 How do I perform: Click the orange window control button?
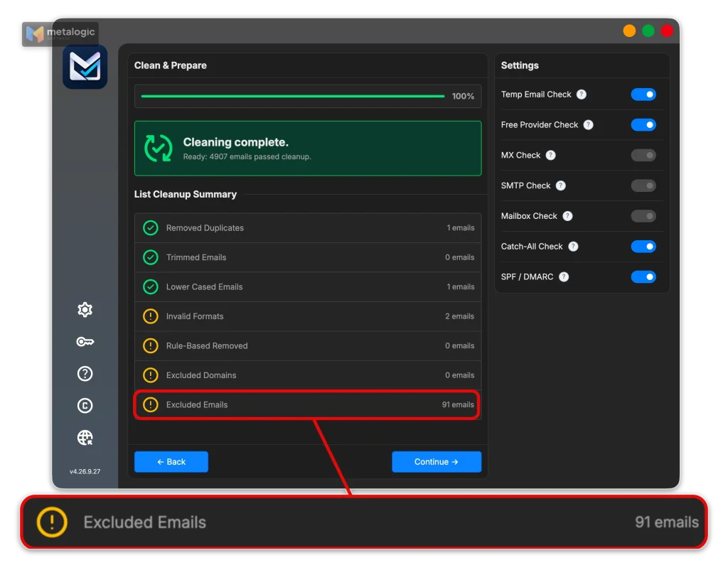[x=630, y=31]
